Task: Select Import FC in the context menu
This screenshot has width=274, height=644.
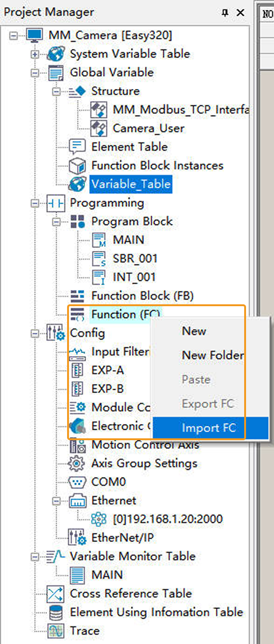Action: pos(210,428)
